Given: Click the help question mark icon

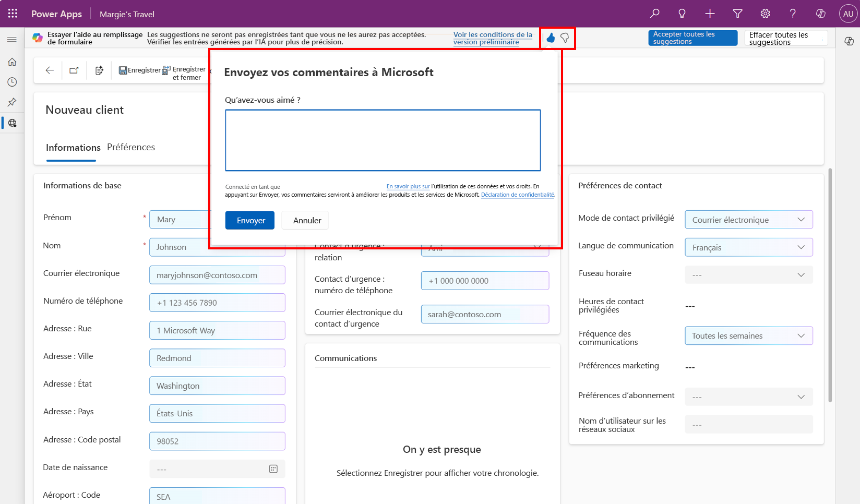Looking at the screenshot, I should click(x=793, y=14).
